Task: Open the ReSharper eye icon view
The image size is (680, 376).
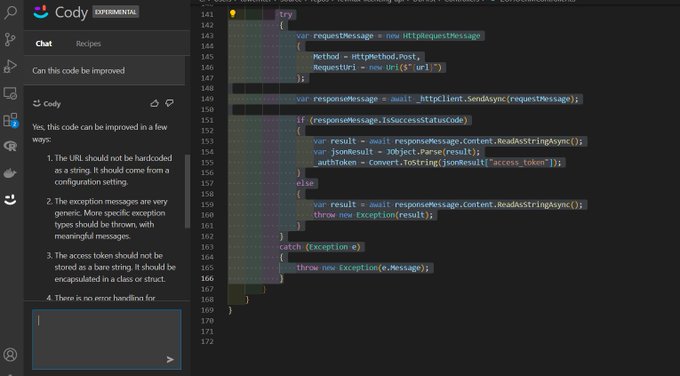Action: 10,146
